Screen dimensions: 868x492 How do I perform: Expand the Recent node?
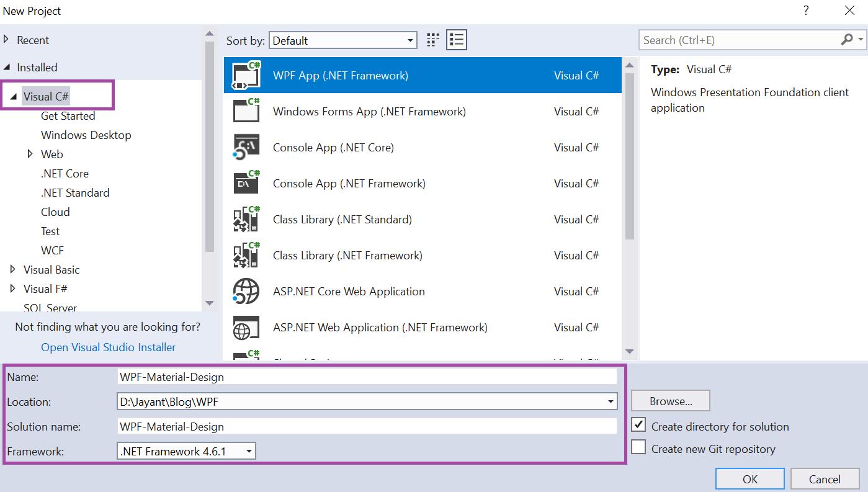click(7, 40)
